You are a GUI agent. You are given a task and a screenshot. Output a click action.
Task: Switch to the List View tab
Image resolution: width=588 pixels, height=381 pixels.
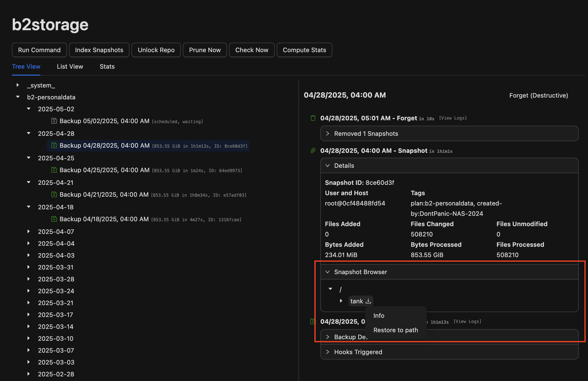[70, 67]
